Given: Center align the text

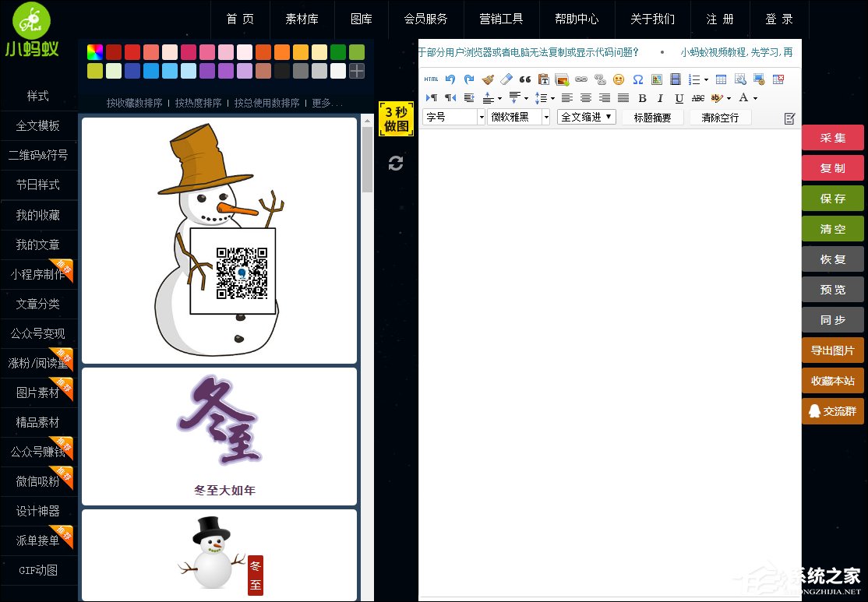Looking at the screenshot, I should (x=586, y=98).
